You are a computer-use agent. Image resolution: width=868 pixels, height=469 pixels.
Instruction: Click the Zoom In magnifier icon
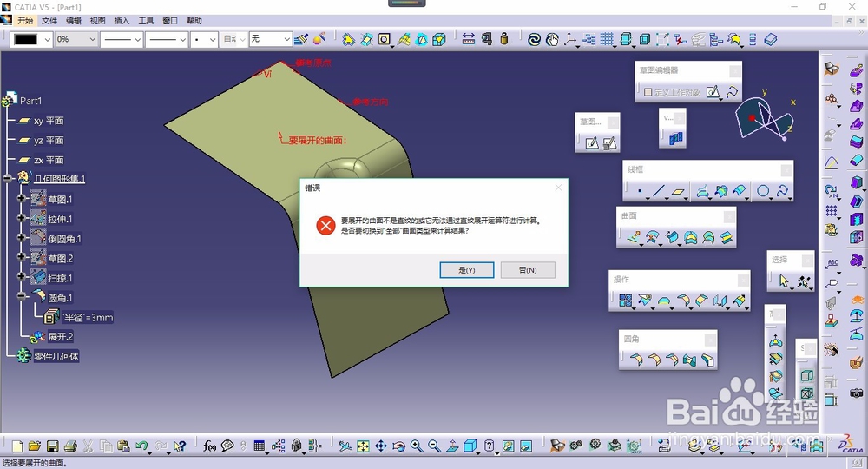pyautogui.click(x=417, y=446)
